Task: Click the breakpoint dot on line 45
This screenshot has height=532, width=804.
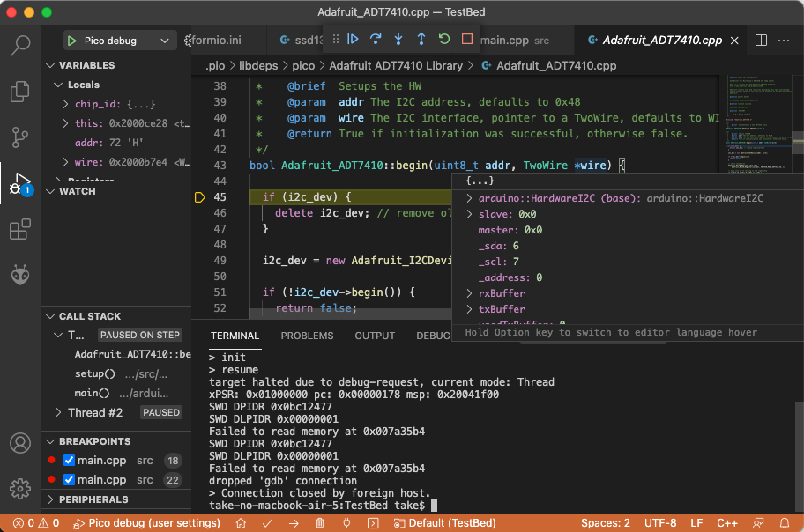Action: [x=200, y=196]
